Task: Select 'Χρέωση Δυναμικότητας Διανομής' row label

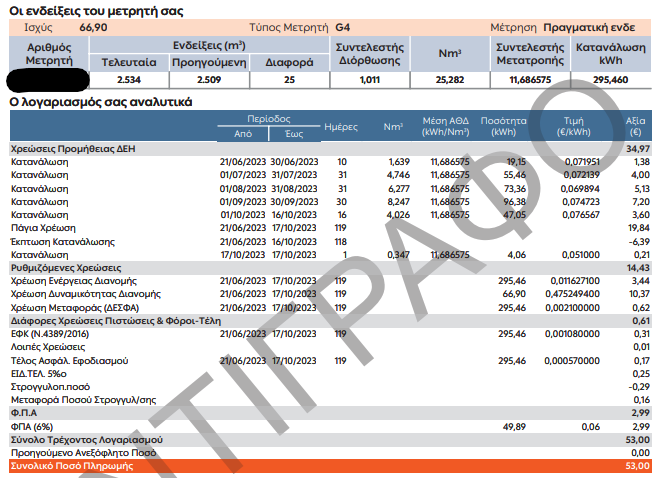Action: 86,294
